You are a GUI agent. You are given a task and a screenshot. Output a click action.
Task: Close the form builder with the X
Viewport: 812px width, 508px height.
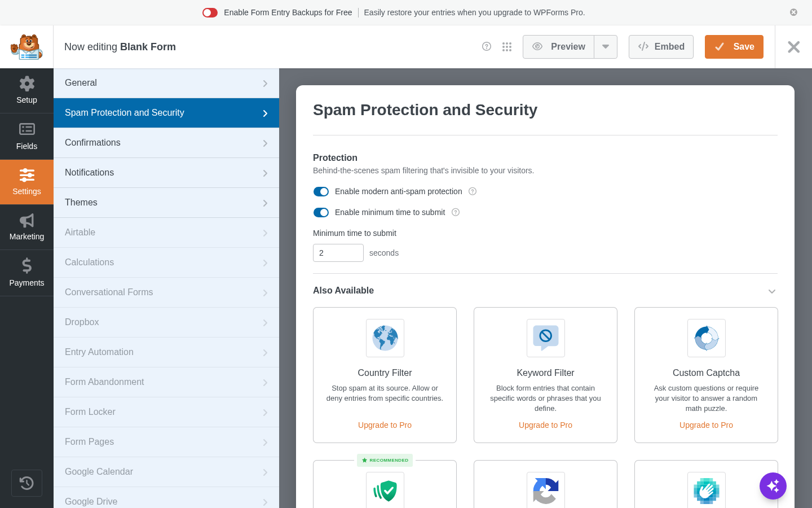click(x=793, y=47)
